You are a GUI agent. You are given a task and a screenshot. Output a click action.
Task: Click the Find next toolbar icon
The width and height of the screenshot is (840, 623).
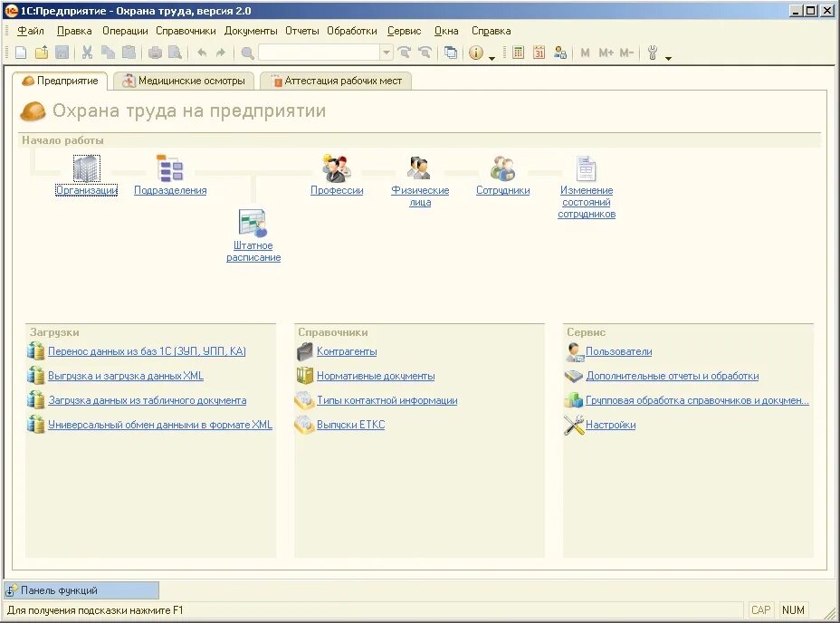pyautogui.click(x=405, y=53)
